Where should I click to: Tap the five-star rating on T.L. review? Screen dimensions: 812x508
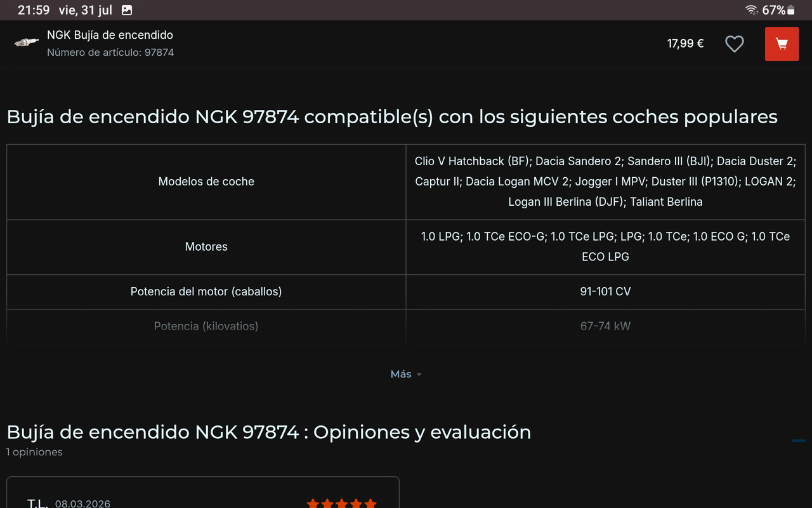pos(342,504)
